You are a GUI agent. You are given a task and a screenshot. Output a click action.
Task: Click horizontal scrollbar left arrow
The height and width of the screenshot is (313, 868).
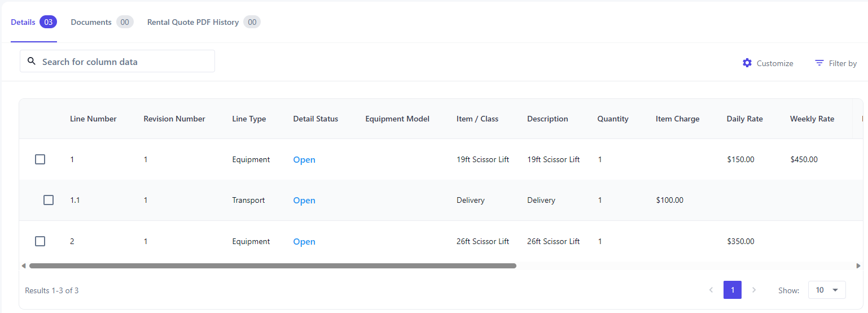coord(23,266)
